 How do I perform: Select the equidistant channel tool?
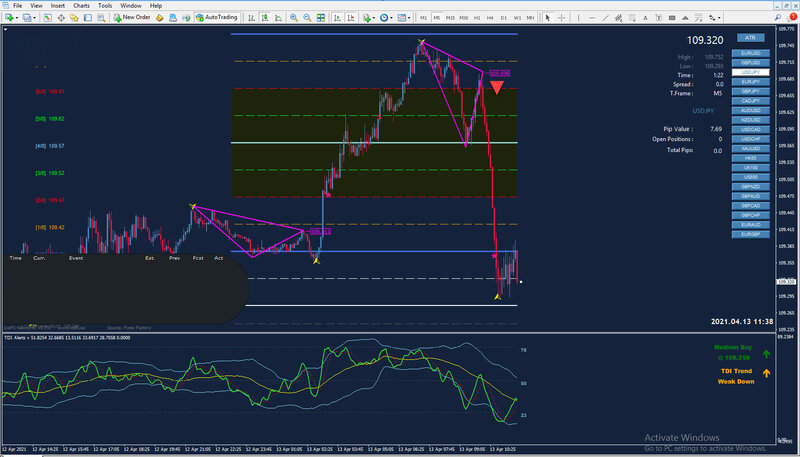coord(618,18)
